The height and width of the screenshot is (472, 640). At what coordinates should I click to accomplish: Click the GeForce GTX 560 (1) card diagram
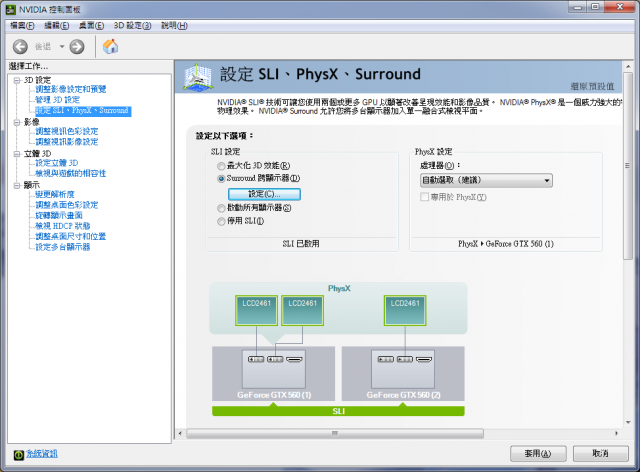273,374
